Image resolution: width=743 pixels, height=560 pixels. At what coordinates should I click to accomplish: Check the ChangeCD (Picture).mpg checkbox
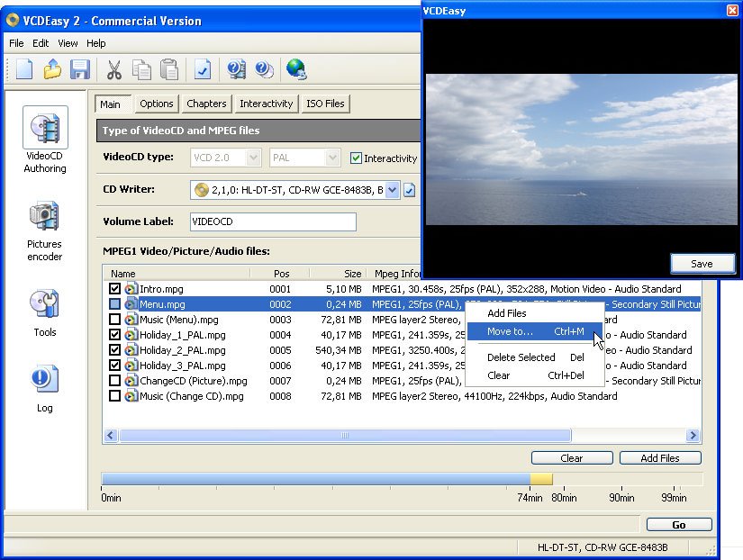(114, 381)
